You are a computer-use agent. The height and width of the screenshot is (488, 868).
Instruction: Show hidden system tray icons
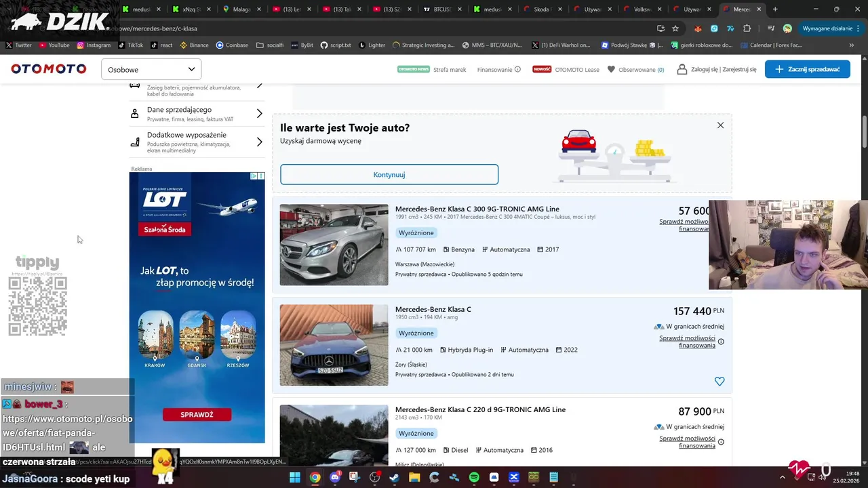pos(783,477)
